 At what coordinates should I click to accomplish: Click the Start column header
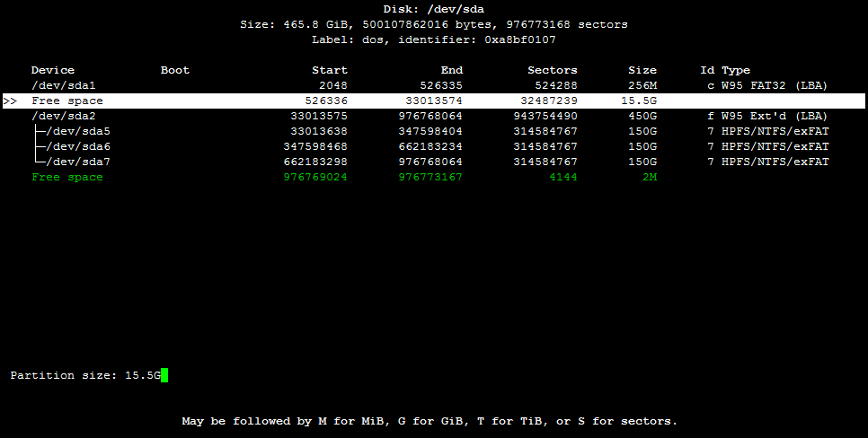coord(330,70)
